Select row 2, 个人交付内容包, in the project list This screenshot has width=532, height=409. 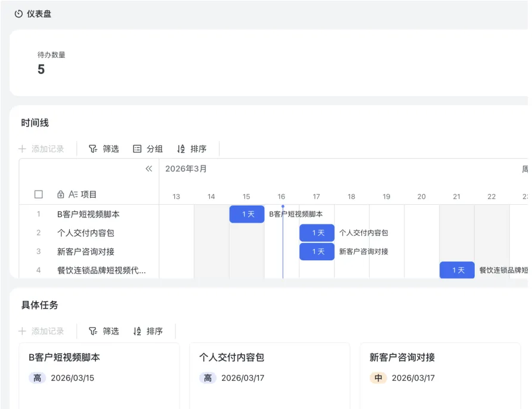point(89,233)
